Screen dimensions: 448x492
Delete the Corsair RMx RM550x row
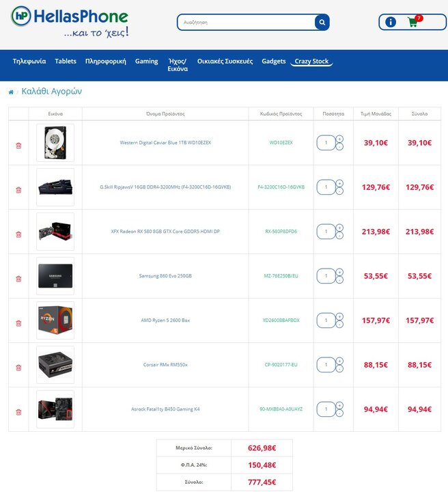pos(18,368)
